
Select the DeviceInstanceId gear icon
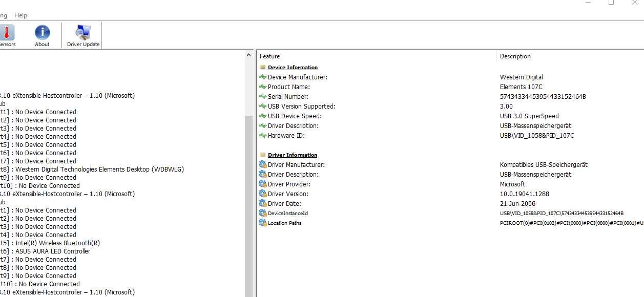(263, 214)
